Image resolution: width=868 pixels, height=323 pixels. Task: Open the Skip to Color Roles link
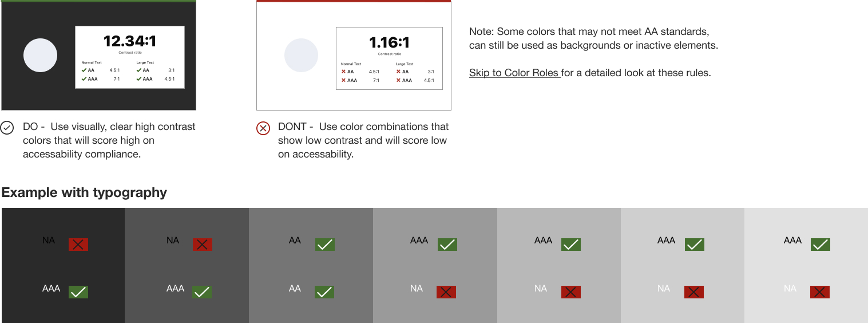pyautogui.click(x=514, y=73)
